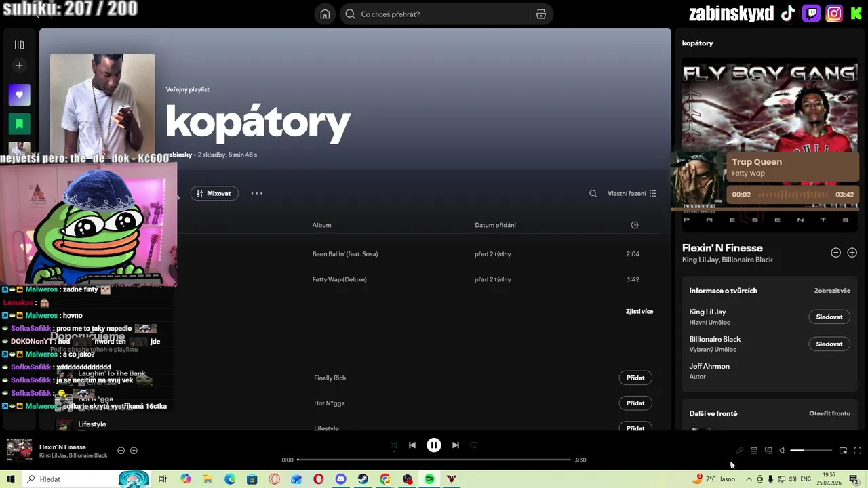
Task: Open Windows Start menu
Action: click(x=11, y=479)
